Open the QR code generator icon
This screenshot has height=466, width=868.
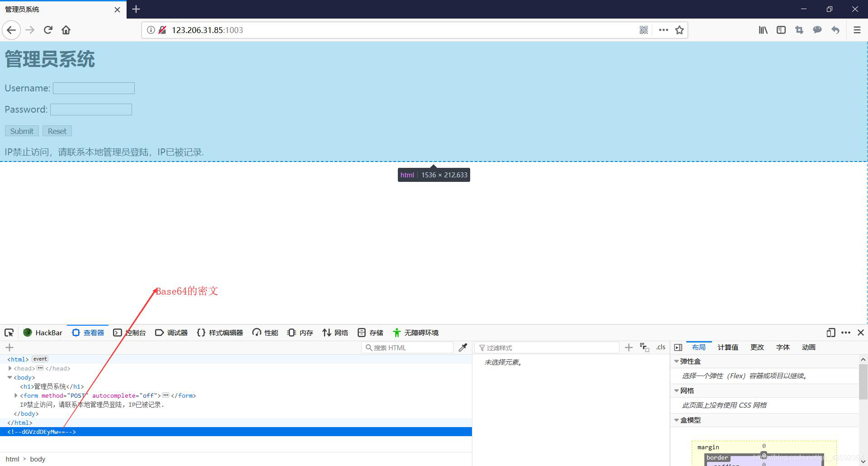click(x=644, y=30)
